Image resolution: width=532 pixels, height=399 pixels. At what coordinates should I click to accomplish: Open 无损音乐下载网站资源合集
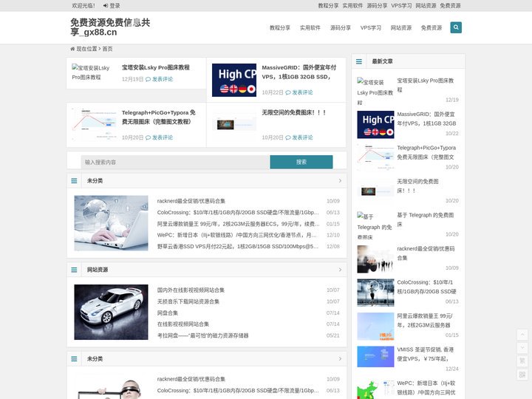188,301
